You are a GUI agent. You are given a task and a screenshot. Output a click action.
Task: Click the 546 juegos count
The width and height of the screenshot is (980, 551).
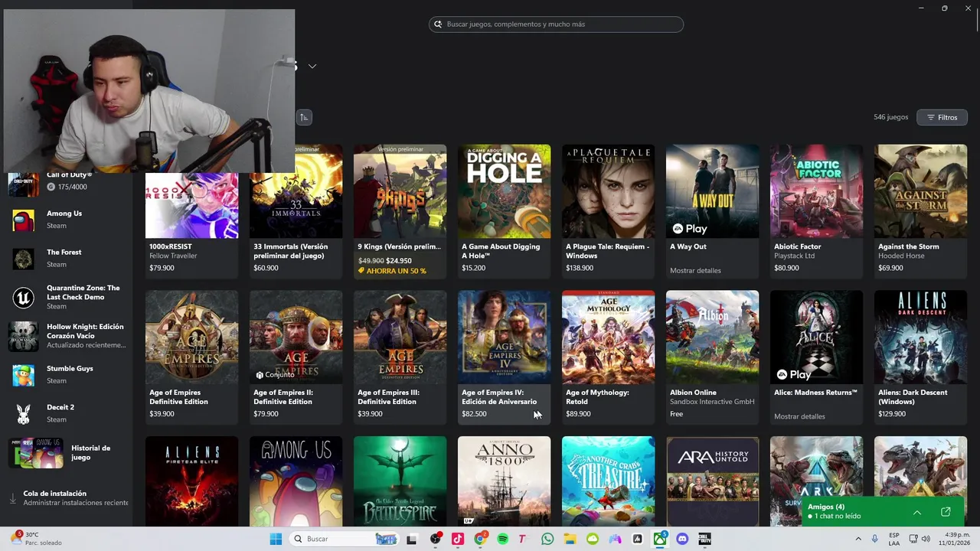[x=890, y=117]
